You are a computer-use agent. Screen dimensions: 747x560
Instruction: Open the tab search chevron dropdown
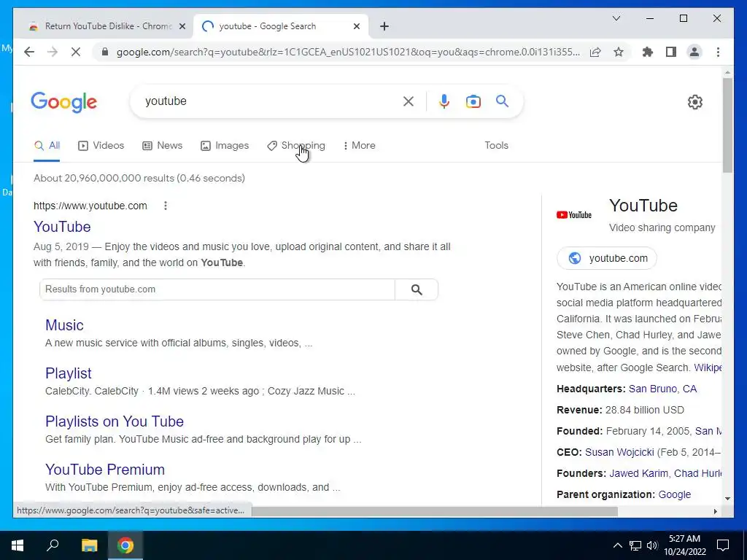click(616, 18)
